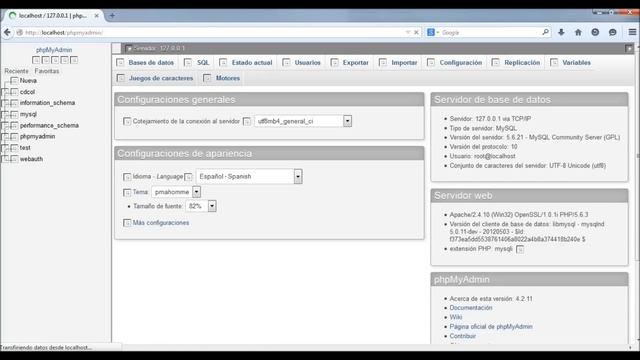Stop loading with the X in address bar
Image resolution: width=640 pixels, height=360 pixels.
click(416, 32)
